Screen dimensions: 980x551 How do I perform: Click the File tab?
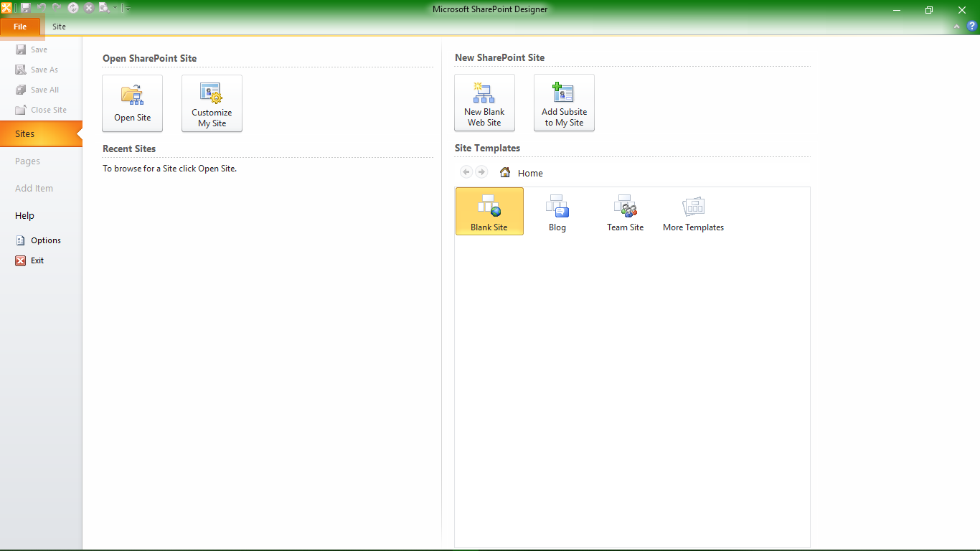click(20, 27)
